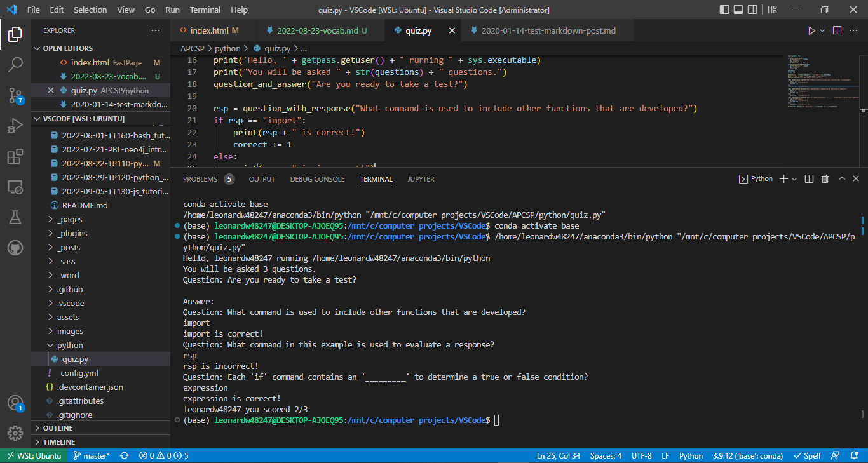
Task: Expand the images folder
Action: (100, 331)
